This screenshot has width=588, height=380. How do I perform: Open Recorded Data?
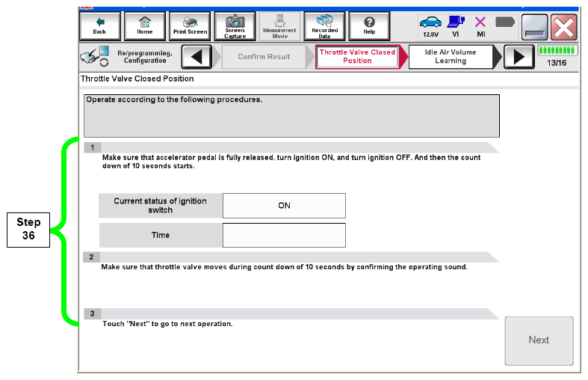(x=324, y=25)
